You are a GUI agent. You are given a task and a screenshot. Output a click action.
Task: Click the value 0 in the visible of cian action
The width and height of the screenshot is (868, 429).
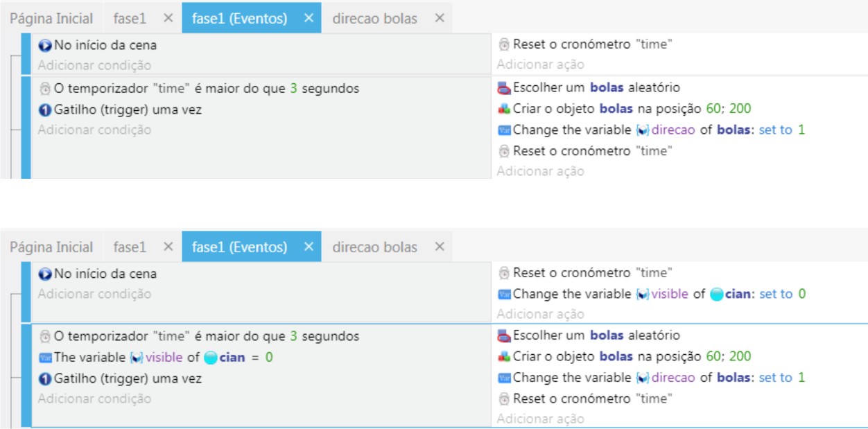802,294
